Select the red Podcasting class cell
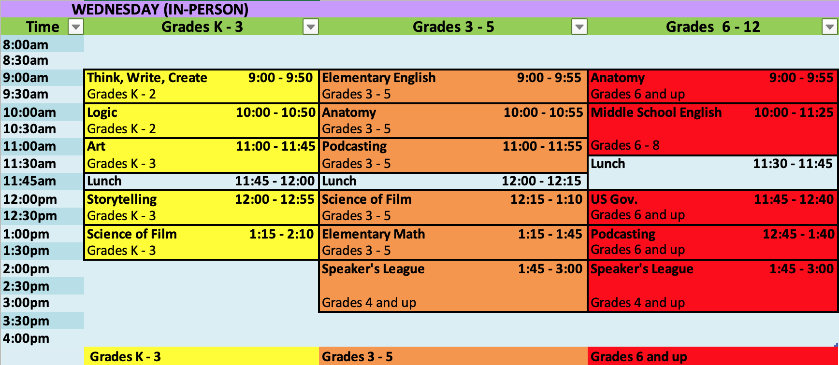This screenshot has width=839, height=365. (x=713, y=242)
